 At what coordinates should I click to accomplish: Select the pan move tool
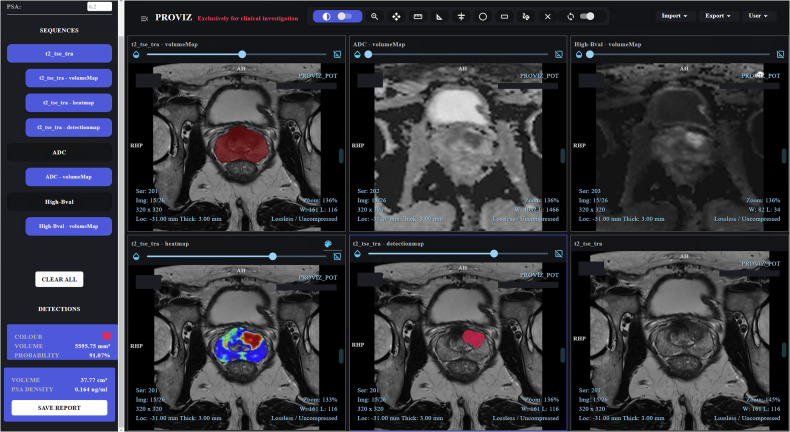point(396,17)
